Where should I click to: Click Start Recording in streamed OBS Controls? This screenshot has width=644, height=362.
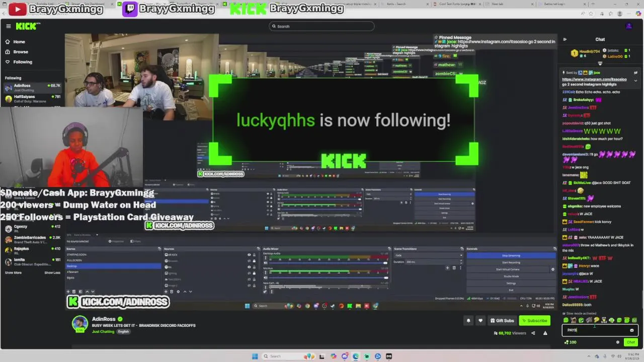[511, 262]
